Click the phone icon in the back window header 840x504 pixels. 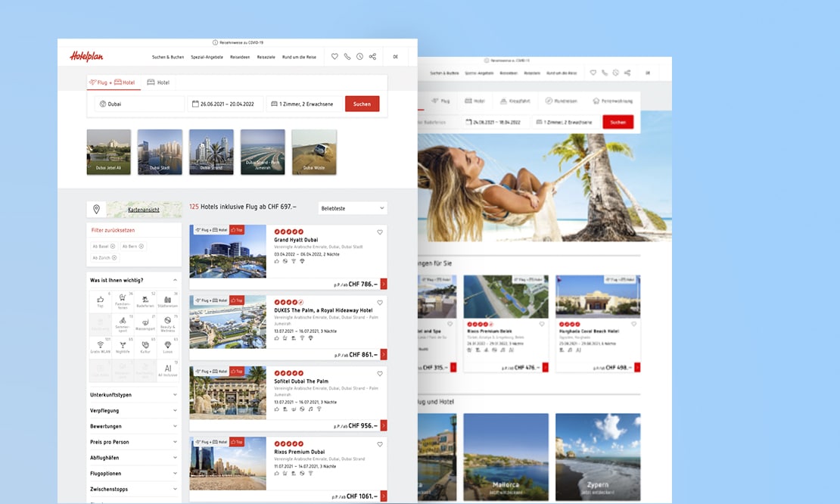(x=605, y=73)
